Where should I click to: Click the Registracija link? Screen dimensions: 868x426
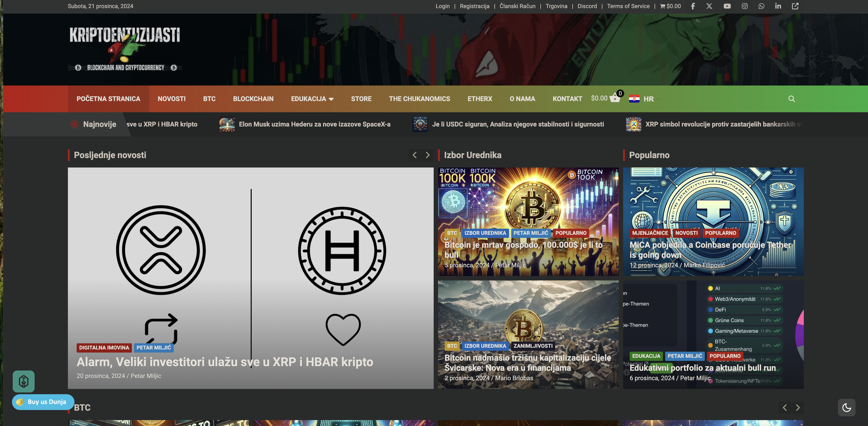pyautogui.click(x=474, y=6)
